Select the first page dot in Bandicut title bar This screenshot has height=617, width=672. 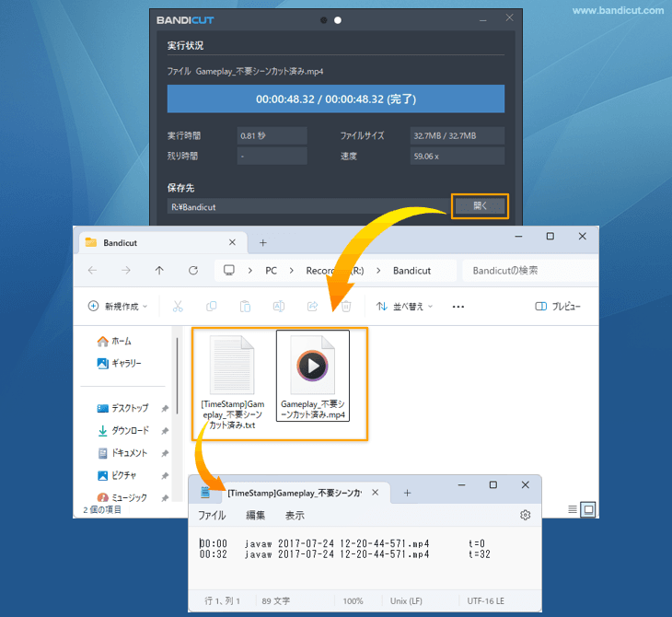[324, 20]
